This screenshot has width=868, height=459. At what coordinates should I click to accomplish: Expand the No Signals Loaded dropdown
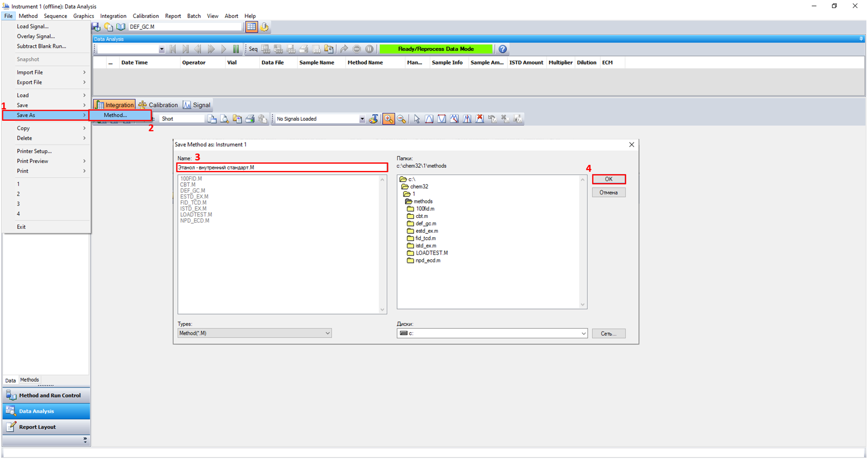362,119
